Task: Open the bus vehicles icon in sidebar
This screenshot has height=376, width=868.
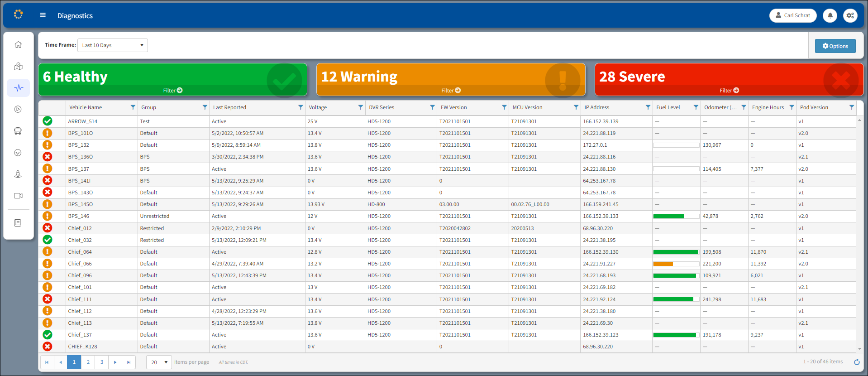Action: click(x=18, y=131)
